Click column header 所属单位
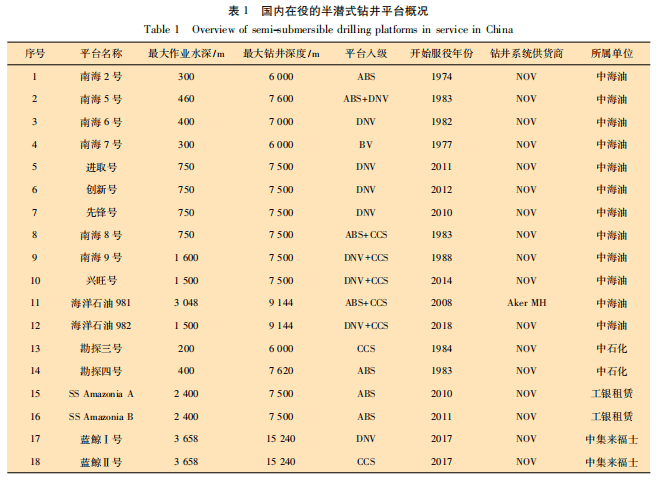Image resolution: width=659 pixels, height=481 pixels. coord(612,53)
